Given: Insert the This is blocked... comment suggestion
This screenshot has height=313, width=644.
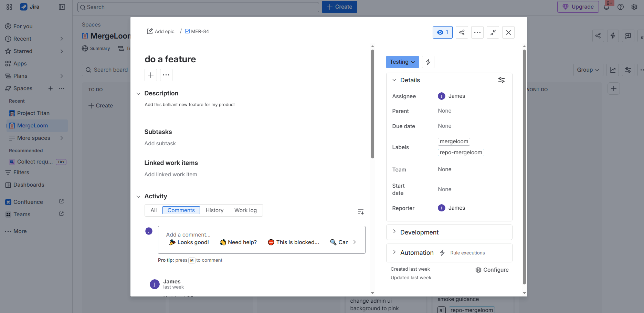Looking at the screenshot, I should point(294,242).
